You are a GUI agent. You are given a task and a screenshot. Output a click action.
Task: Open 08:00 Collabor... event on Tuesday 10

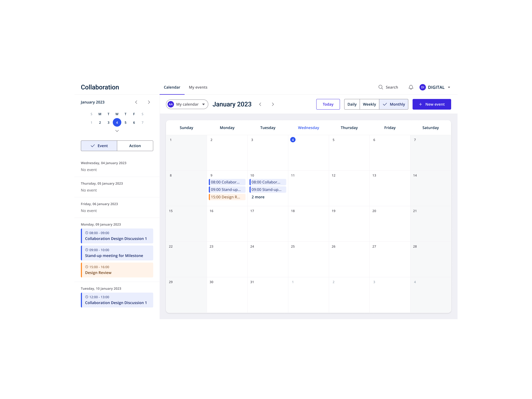268,182
